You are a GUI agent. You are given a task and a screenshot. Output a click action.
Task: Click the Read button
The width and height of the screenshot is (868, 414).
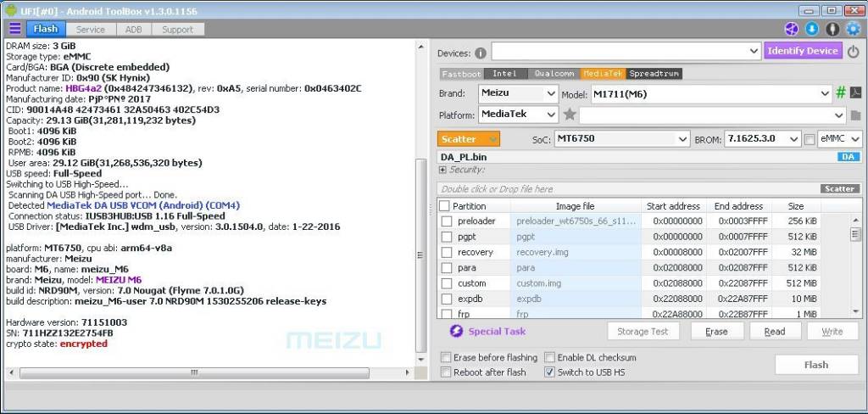click(x=775, y=332)
